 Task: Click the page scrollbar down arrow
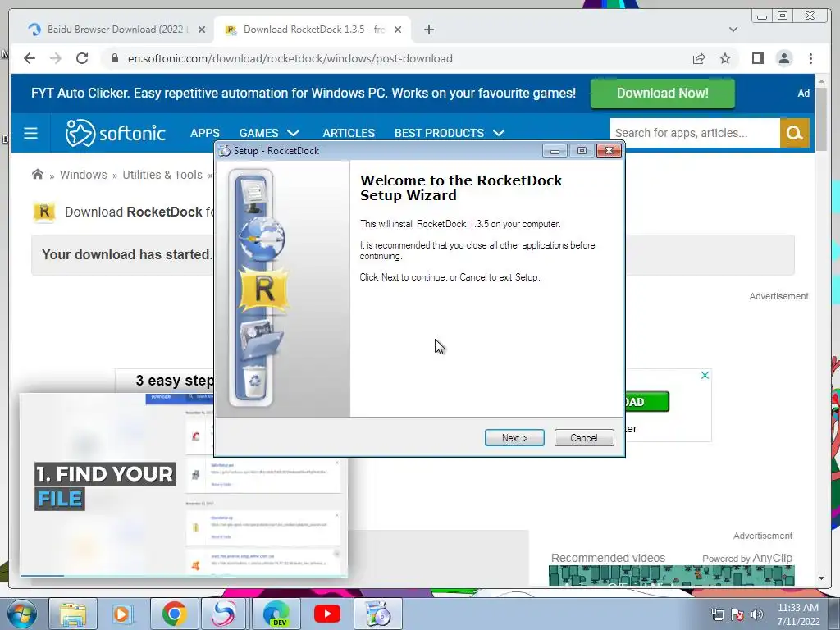point(822,578)
